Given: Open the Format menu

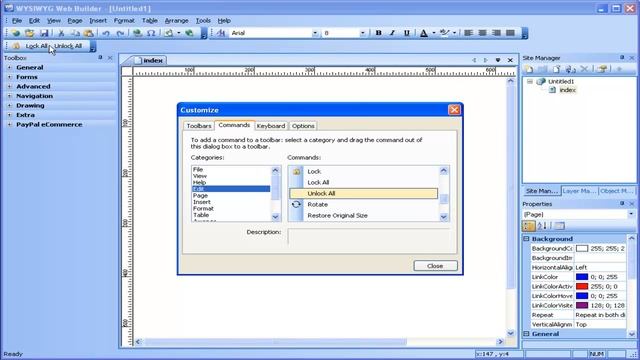Looking at the screenshot, I should (x=124, y=20).
